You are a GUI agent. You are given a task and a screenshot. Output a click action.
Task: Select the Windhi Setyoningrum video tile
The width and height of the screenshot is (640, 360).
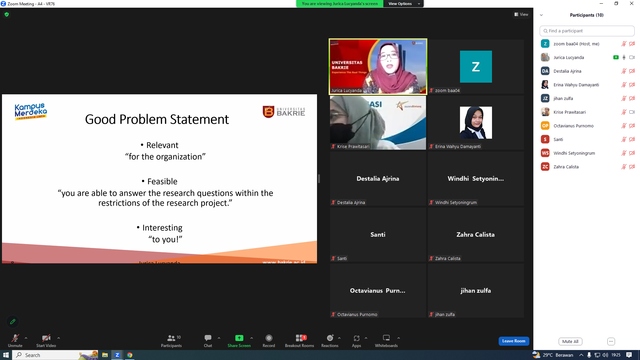(x=476, y=178)
